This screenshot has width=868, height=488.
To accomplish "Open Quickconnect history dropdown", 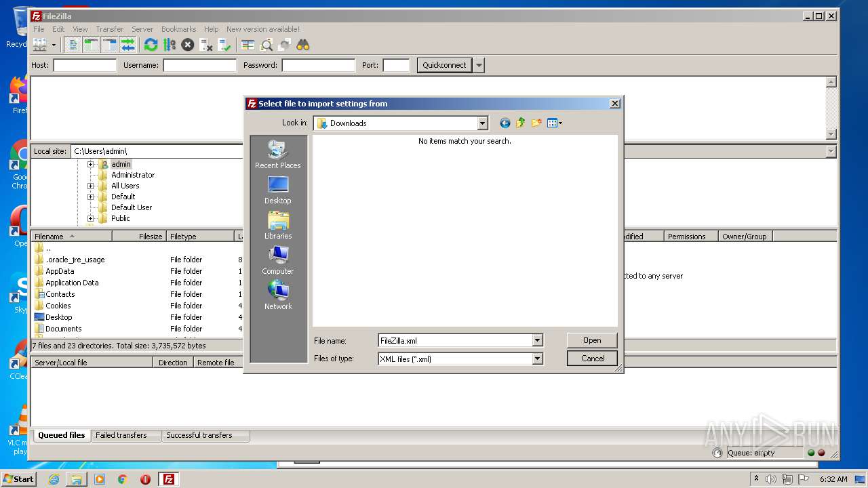I will [479, 65].
